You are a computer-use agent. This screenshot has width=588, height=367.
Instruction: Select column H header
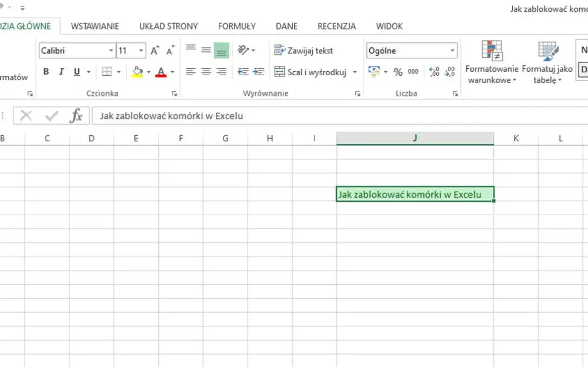pos(270,138)
